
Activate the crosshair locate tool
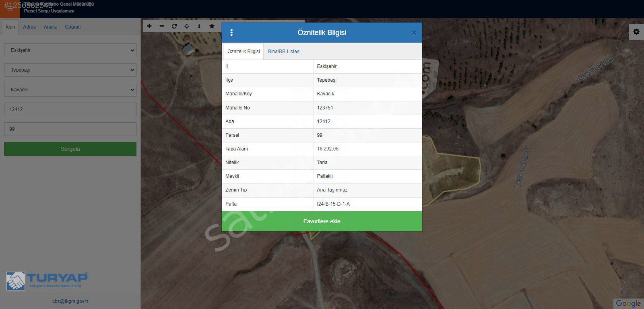[x=187, y=26]
